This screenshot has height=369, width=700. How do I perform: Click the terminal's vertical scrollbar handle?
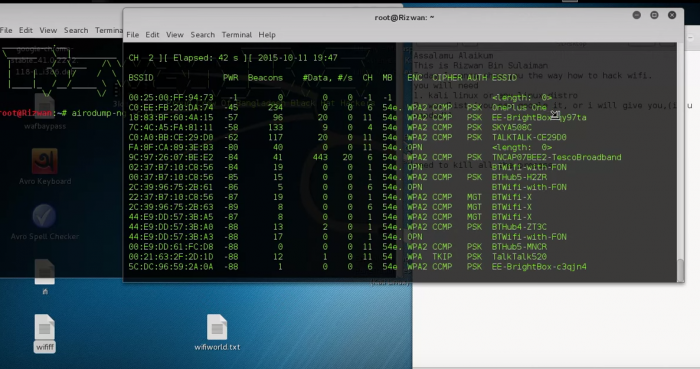tap(680, 269)
